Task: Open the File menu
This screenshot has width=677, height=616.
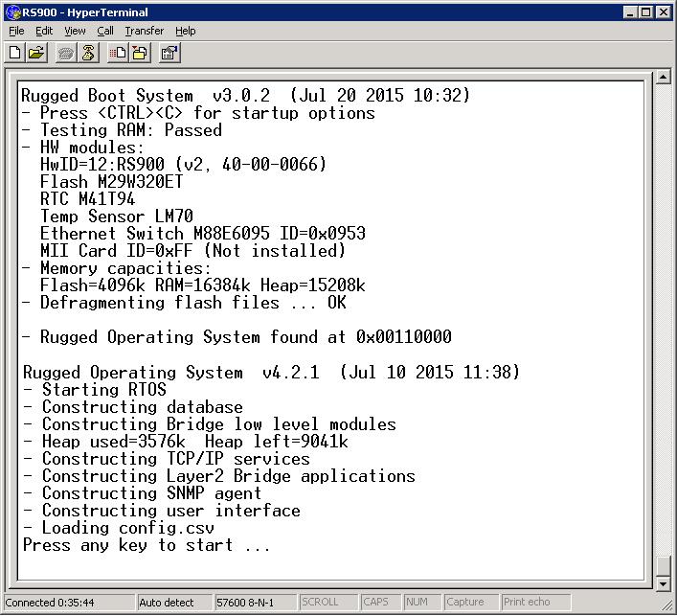Action: [x=16, y=31]
